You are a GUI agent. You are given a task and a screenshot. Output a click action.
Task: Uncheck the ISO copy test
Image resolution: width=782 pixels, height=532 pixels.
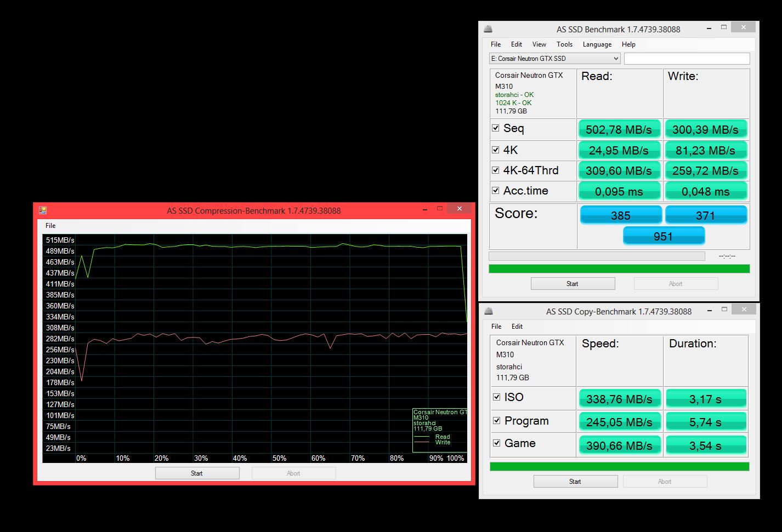pos(497,397)
